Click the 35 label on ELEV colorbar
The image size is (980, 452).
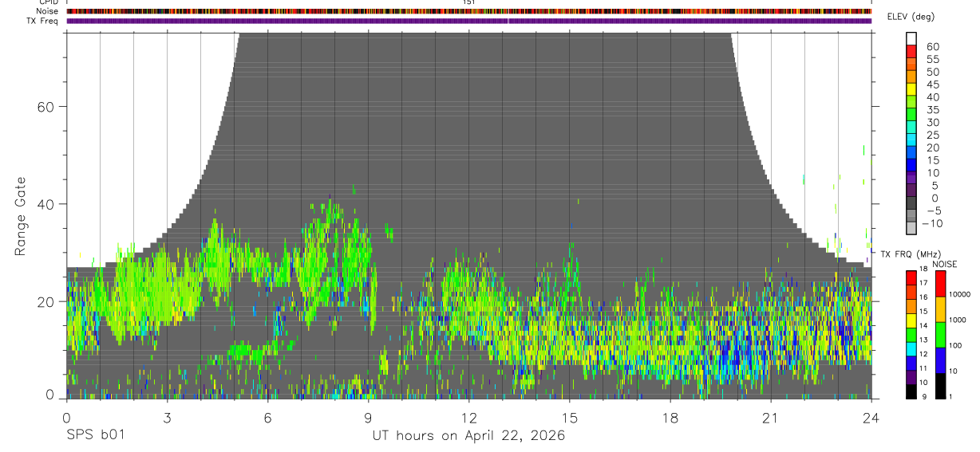932,110
